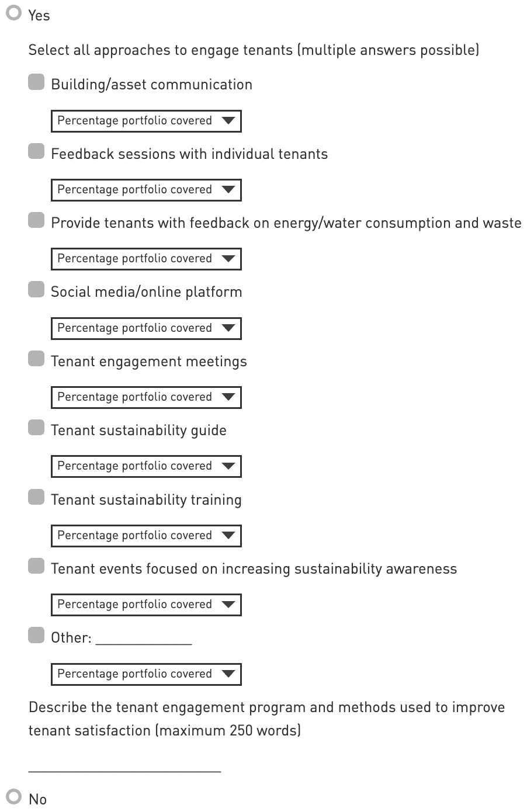Viewport: 527px width, 812px height.
Task: Expand percentage dropdown under Tenant sustainability guide
Action: point(146,466)
